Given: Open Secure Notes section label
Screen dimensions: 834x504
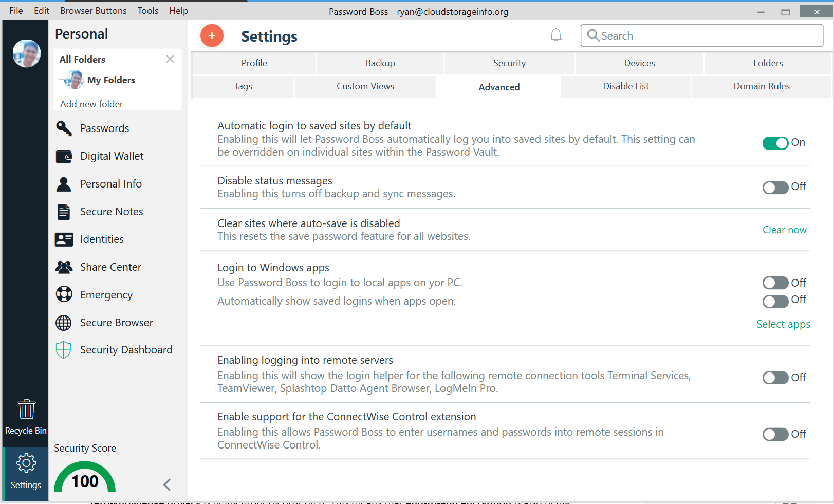Looking at the screenshot, I should (x=112, y=212).
